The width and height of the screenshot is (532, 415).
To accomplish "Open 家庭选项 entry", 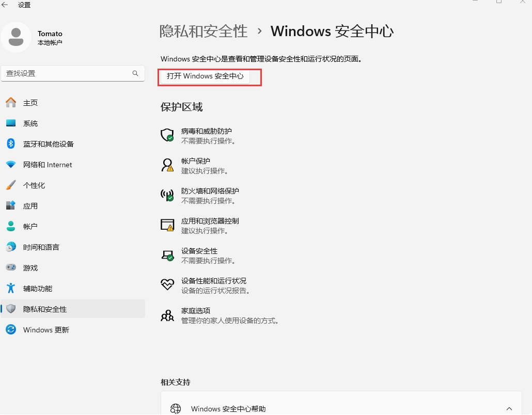I will pos(220,315).
